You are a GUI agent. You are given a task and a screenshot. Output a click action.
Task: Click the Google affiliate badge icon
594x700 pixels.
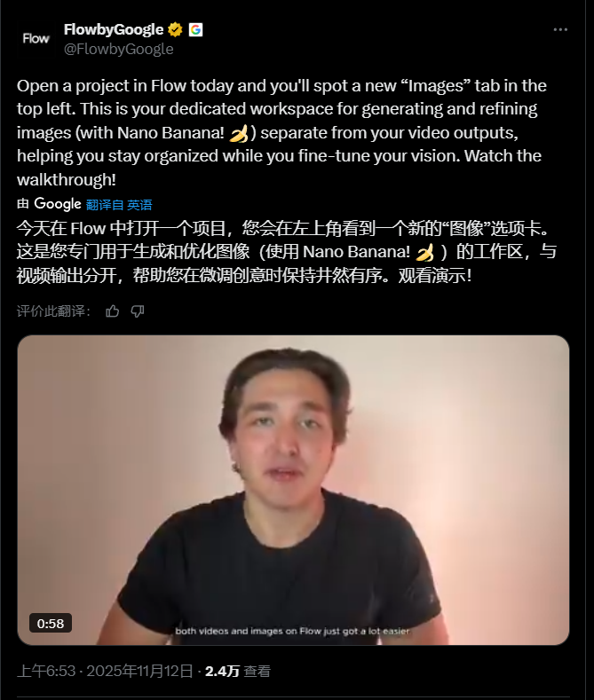(x=195, y=30)
